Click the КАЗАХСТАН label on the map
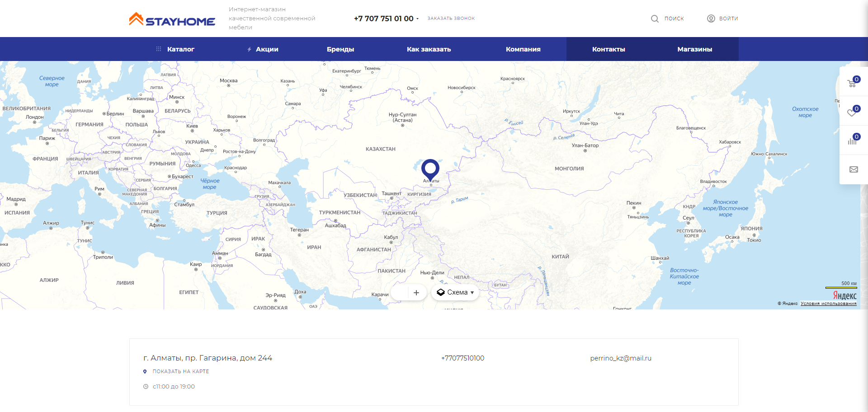This screenshot has height=412, width=868. pyautogui.click(x=380, y=149)
